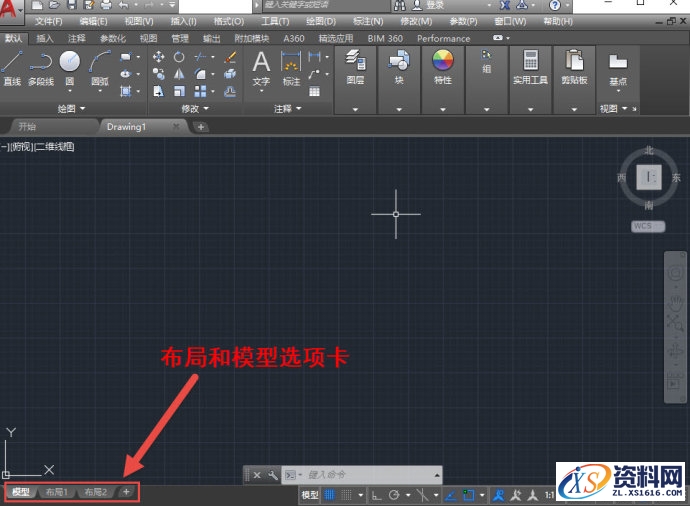Select the Arc (圆弧) tool
Viewport: 690px width, 506px height.
[100, 67]
